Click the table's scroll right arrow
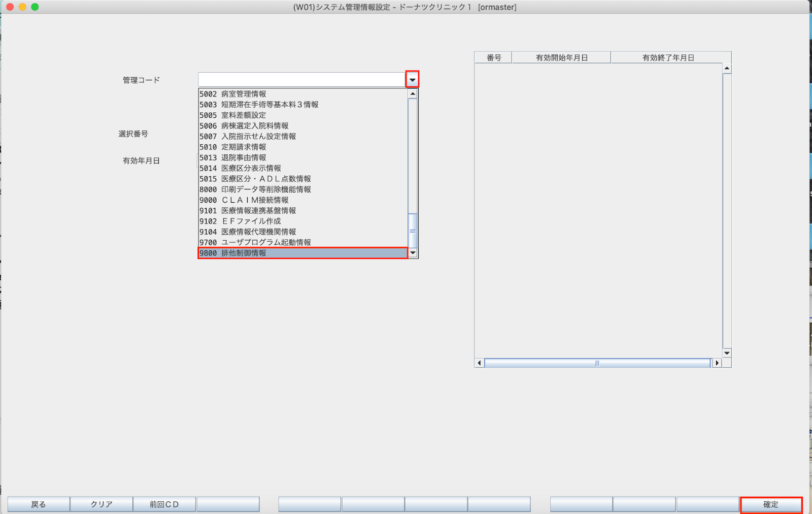The width and height of the screenshot is (812, 514). (x=717, y=363)
